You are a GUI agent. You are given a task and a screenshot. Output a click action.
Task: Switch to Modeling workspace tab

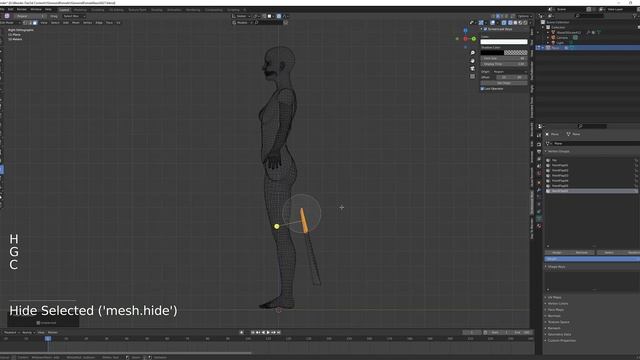(x=80, y=10)
